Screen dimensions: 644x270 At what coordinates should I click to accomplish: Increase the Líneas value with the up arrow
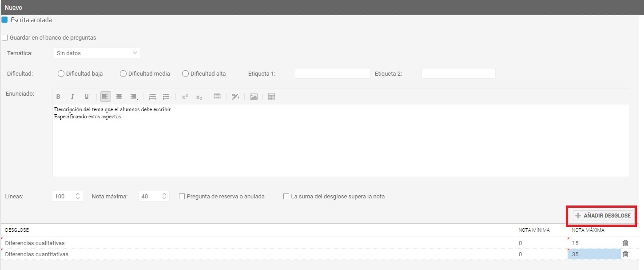(x=78, y=194)
